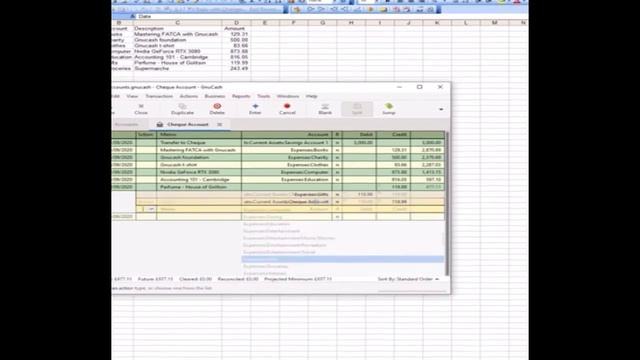Viewport: 640px width, 360px height.
Task: Click the 'Description' header cell in the spreadsheet
Action: (178, 29)
